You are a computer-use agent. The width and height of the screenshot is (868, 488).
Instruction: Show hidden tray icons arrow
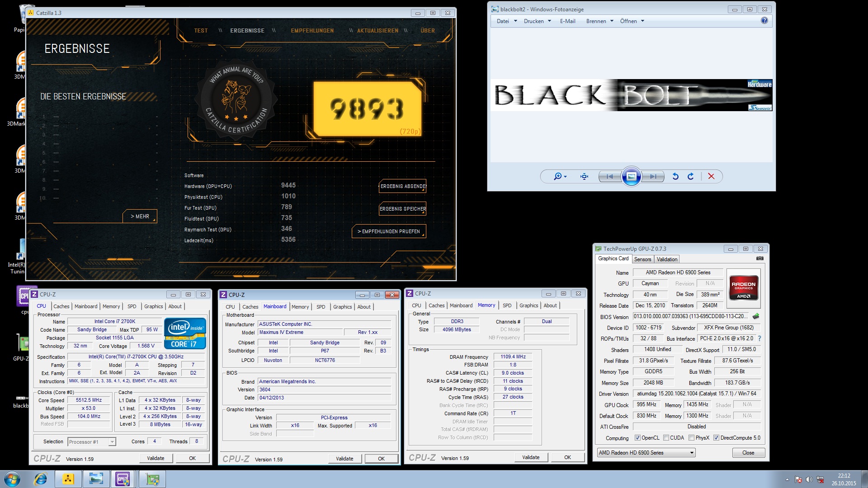(x=787, y=479)
